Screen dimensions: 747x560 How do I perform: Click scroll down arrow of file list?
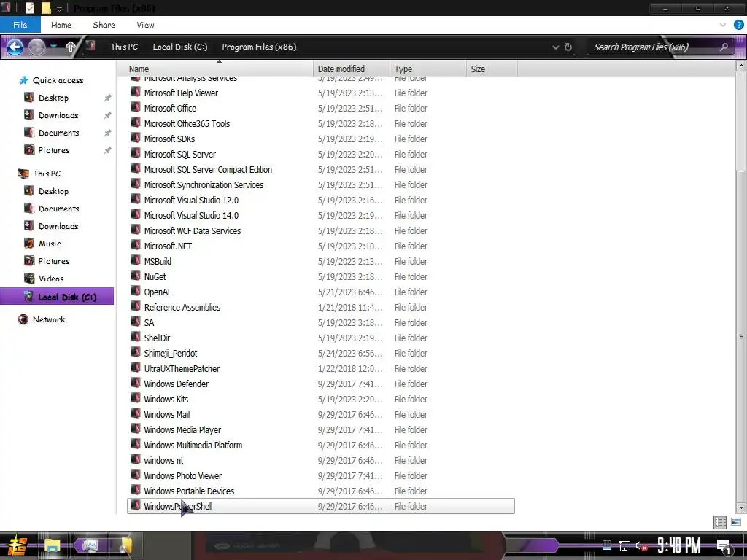tap(741, 507)
